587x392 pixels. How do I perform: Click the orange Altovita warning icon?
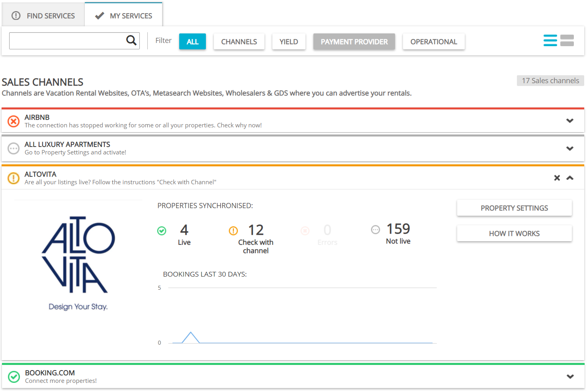point(14,178)
